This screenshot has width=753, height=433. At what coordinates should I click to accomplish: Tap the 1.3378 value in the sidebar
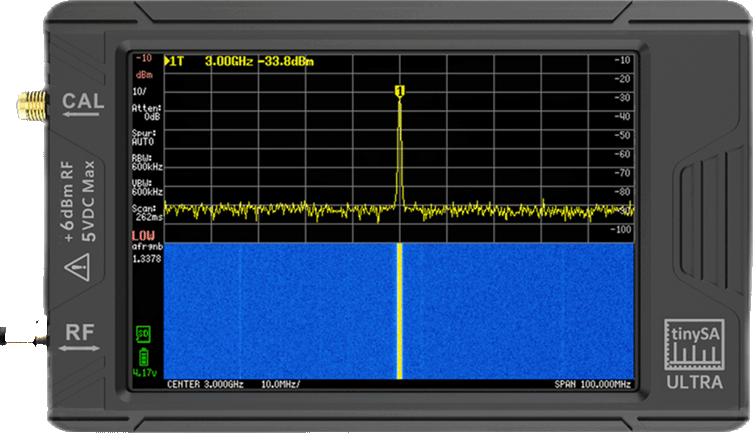click(x=147, y=259)
